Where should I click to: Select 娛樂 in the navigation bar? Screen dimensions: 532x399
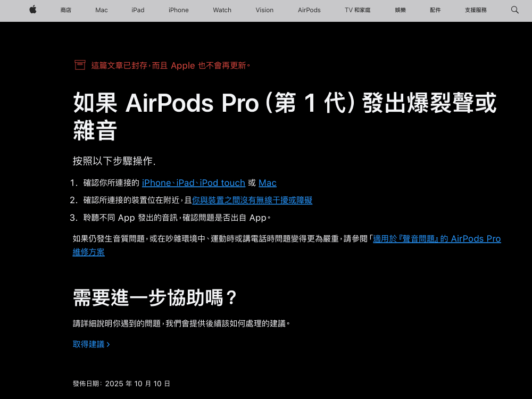401,10
